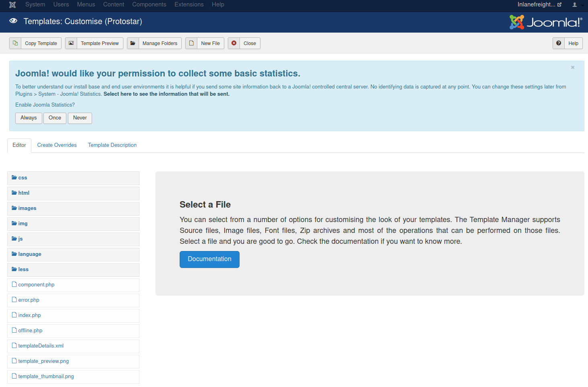The width and height of the screenshot is (588, 387).
Task: Click the Manage Folders folder icon
Action: click(133, 43)
